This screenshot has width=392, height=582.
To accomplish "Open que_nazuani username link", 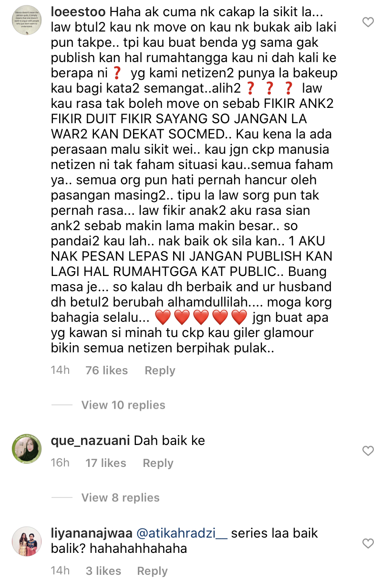I will coord(91,440).
